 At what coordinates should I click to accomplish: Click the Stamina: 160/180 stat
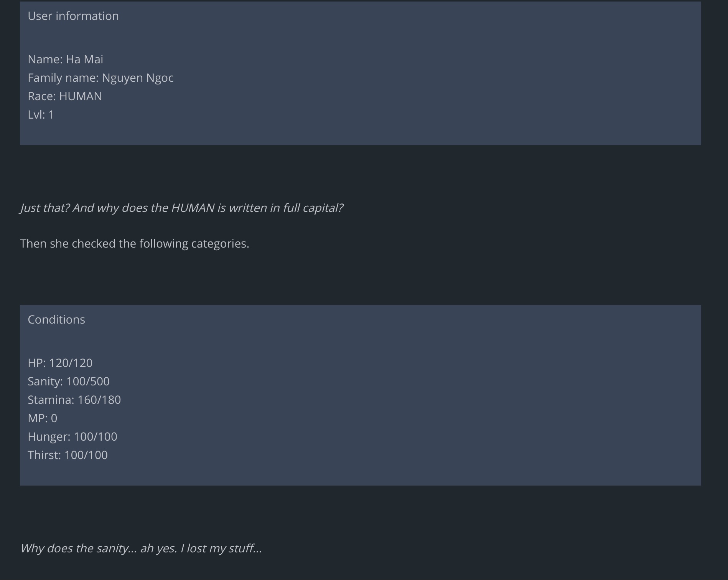tap(74, 400)
